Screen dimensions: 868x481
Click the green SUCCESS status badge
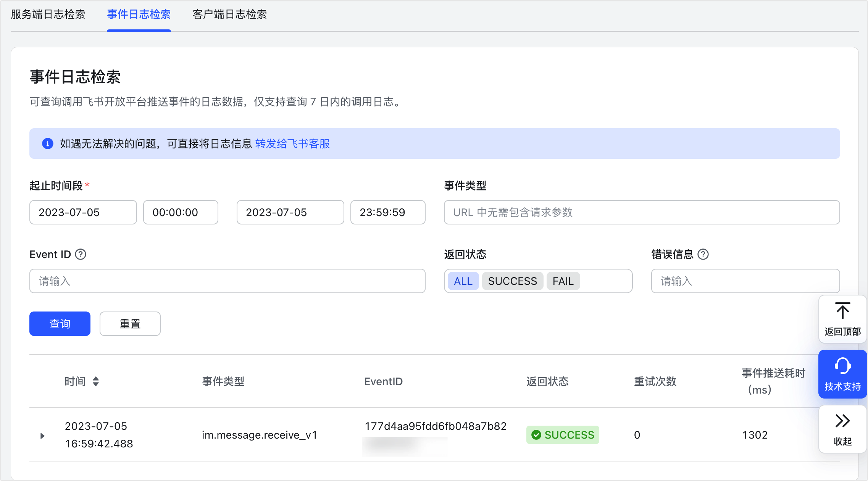(562, 435)
